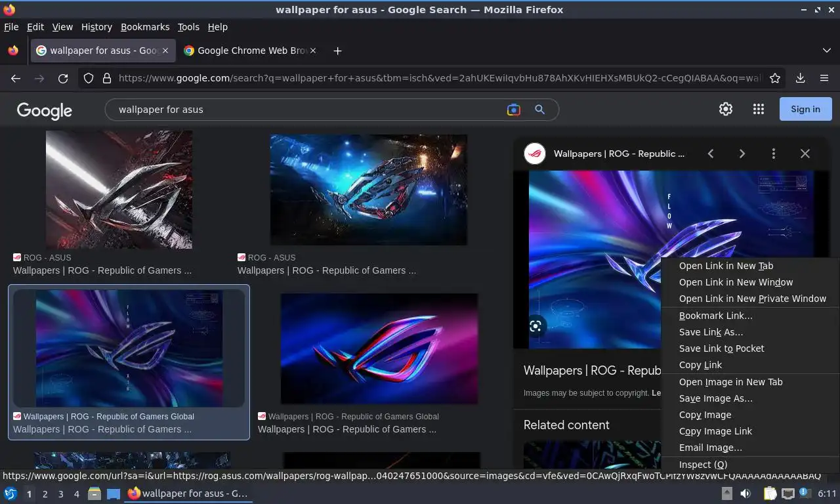Switch to Google Chrome Web Browser tab
The height and width of the screenshot is (504, 840).
click(250, 51)
